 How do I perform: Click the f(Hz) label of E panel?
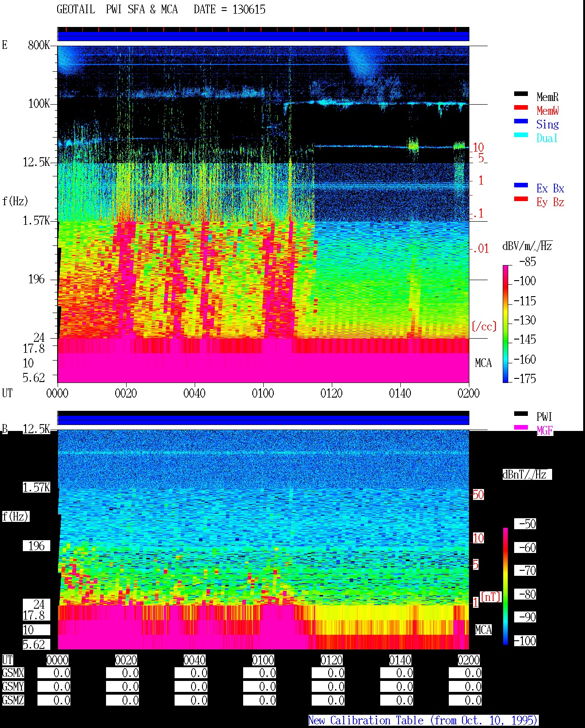pyautogui.click(x=15, y=201)
